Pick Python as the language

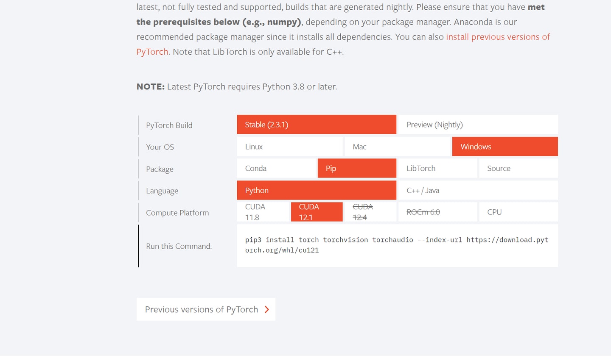tap(317, 190)
